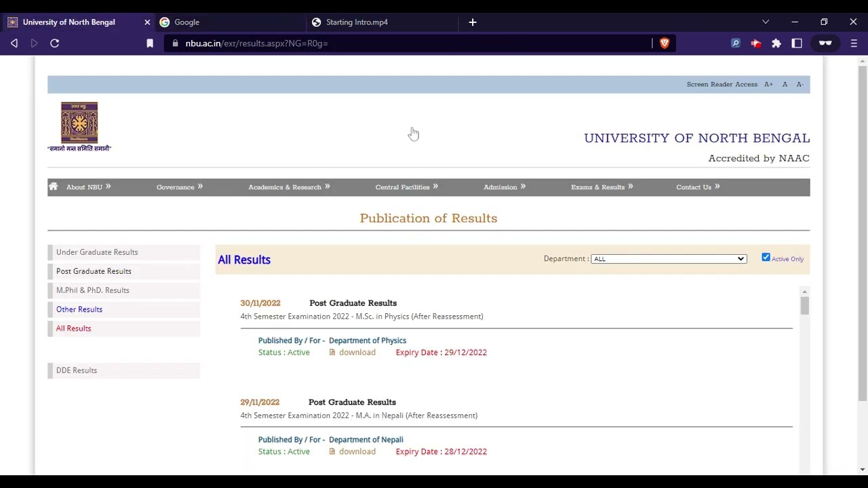Click Department of Nepali link
This screenshot has width=868, height=488.
tap(366, 439)
